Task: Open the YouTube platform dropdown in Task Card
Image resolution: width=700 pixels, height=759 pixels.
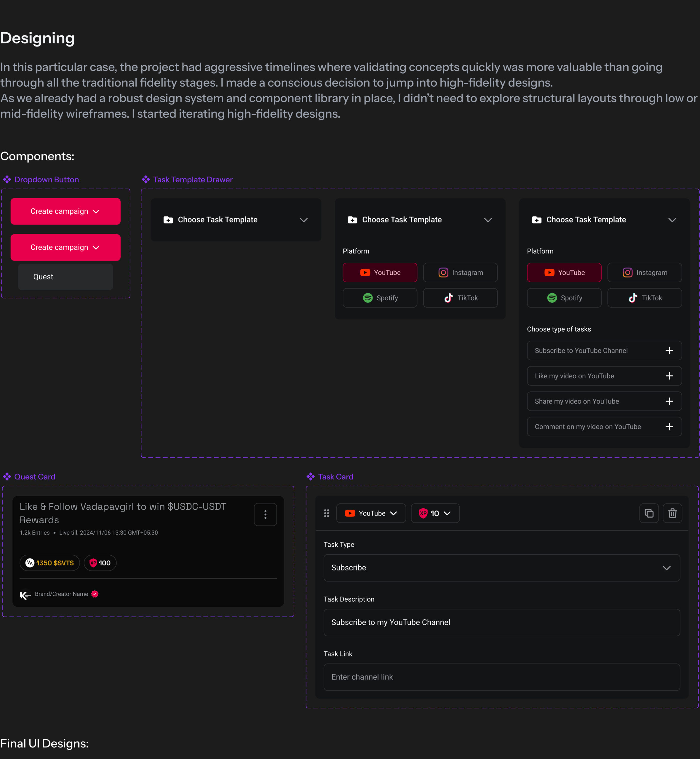Action: (370, 513)
